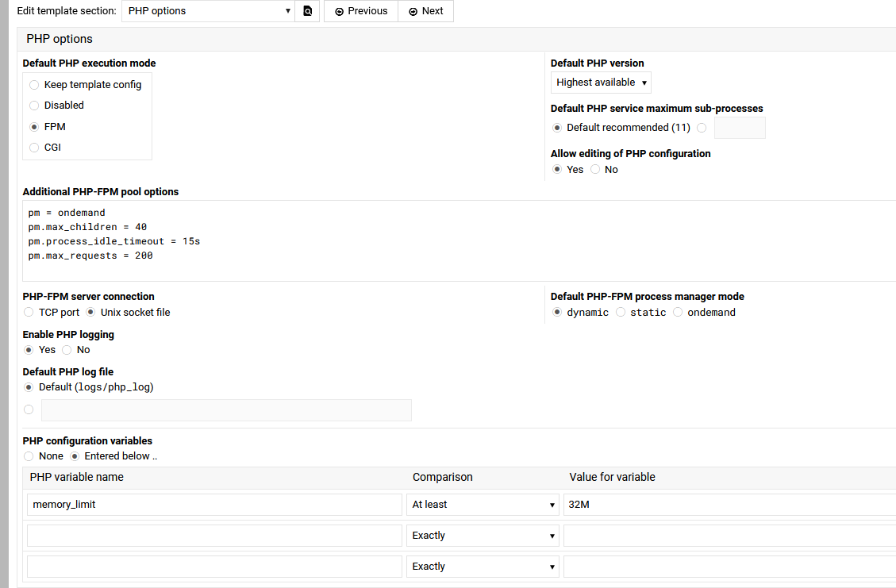Select Disabled PHP execution mode

34,106
